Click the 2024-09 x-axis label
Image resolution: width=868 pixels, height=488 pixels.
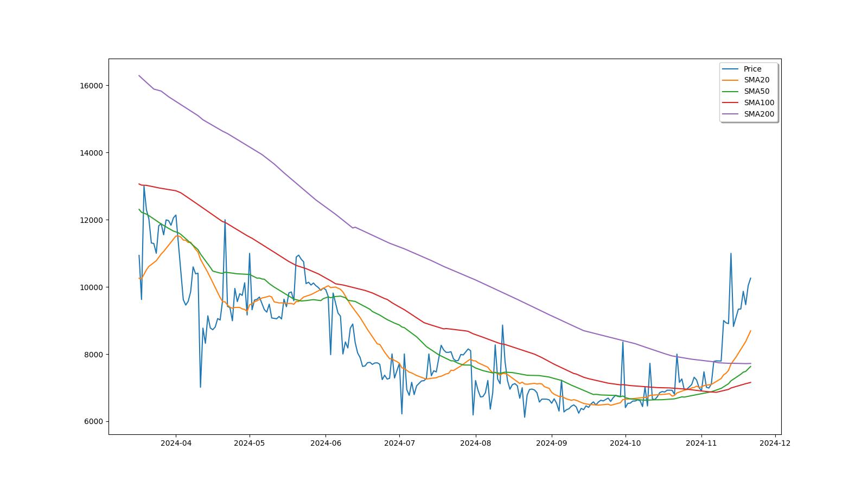(x=552, y=443)
